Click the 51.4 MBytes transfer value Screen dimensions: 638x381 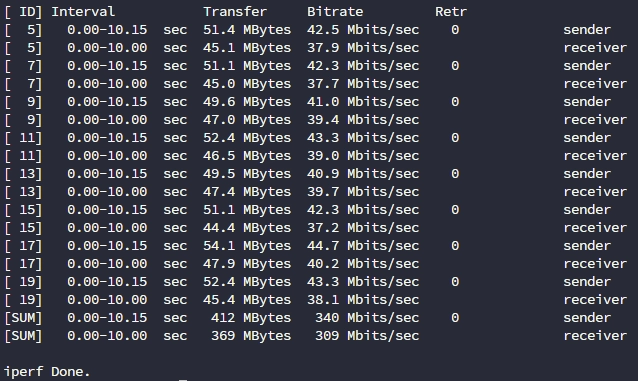click(x=247, y=30)
